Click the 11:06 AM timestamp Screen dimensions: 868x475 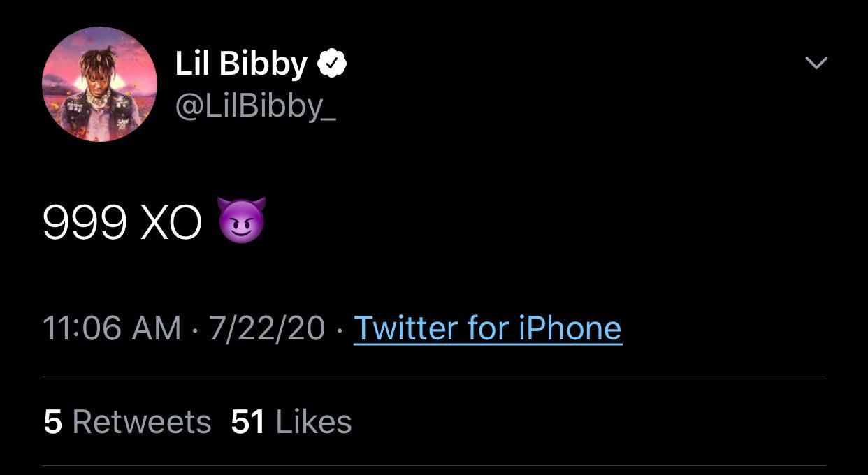click(x=112, y=328)
